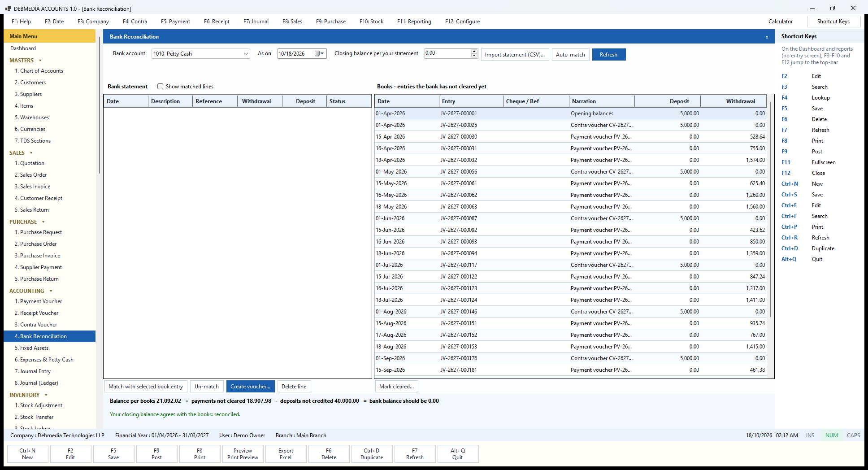The height and width of the screenshot is (470, 868).
Task: Open F5: Payment menu
Action: click(175, 22)
